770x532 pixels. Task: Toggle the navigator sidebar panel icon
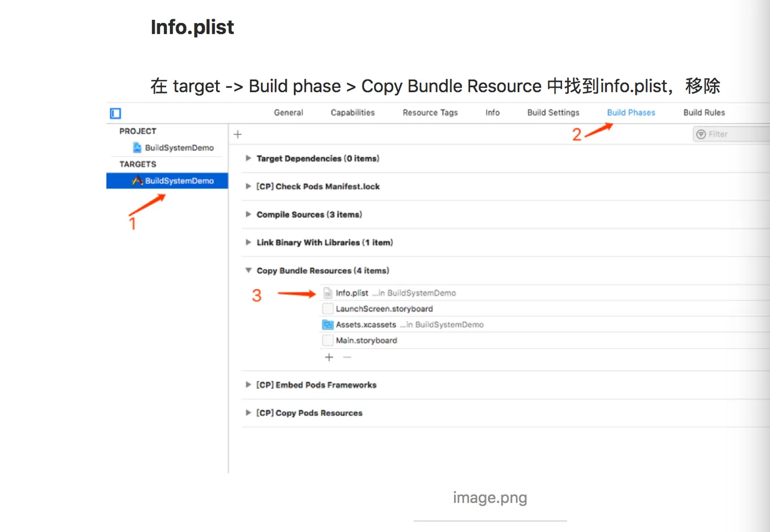[116, 113]
